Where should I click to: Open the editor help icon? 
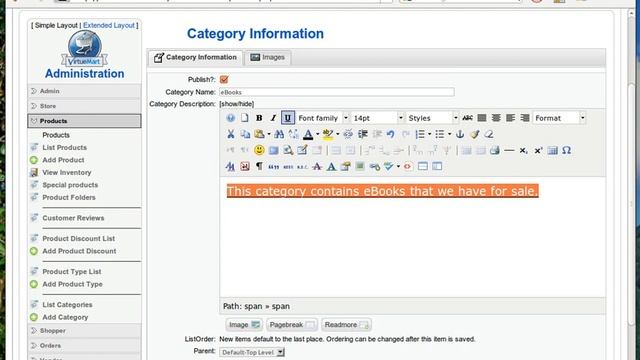pos(230,118)
